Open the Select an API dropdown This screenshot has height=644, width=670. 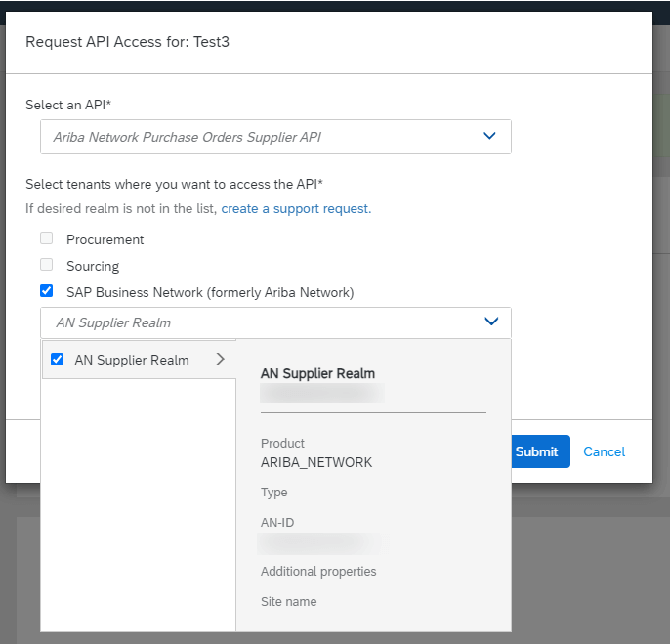pos(275,137)
